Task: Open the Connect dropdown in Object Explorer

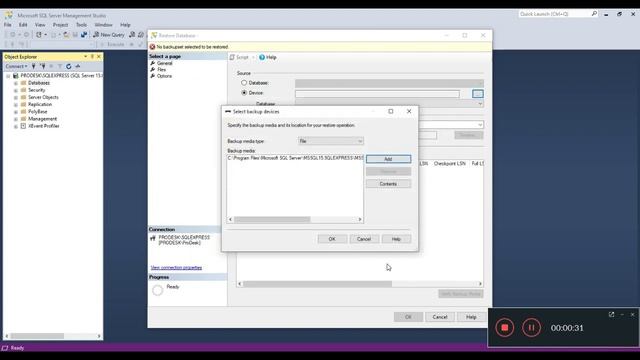Action: point(16,66)
